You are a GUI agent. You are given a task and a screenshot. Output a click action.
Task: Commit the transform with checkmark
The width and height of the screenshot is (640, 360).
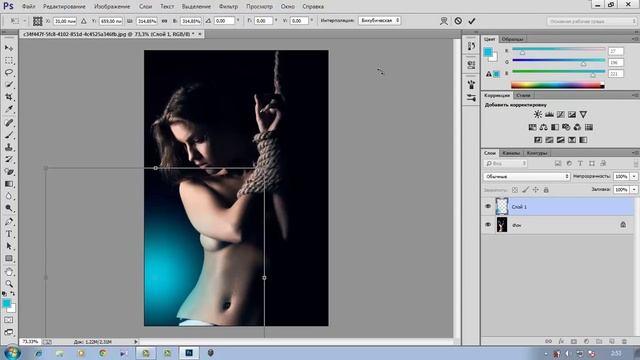coord(472,21)
